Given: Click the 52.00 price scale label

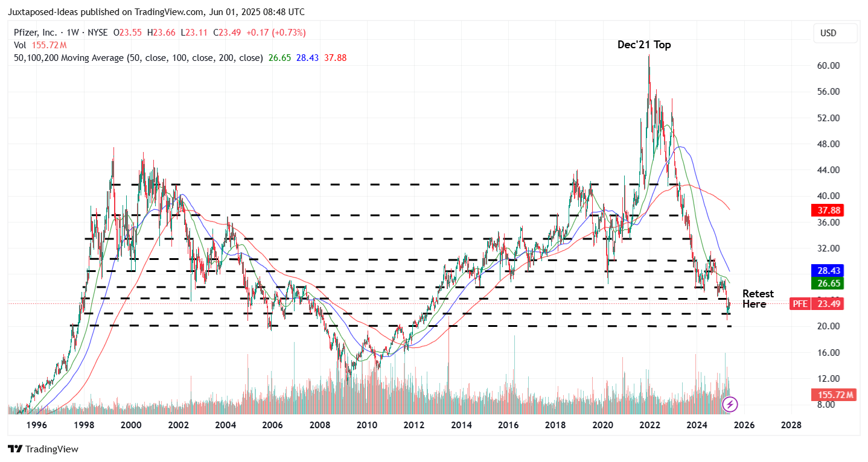Looking at the screenshot, I should tap(829, 118).
